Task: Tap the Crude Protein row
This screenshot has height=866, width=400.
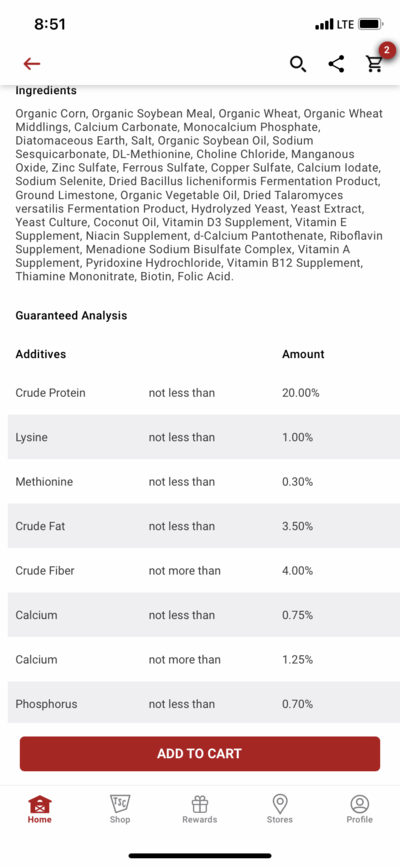Action: (200, 393)
